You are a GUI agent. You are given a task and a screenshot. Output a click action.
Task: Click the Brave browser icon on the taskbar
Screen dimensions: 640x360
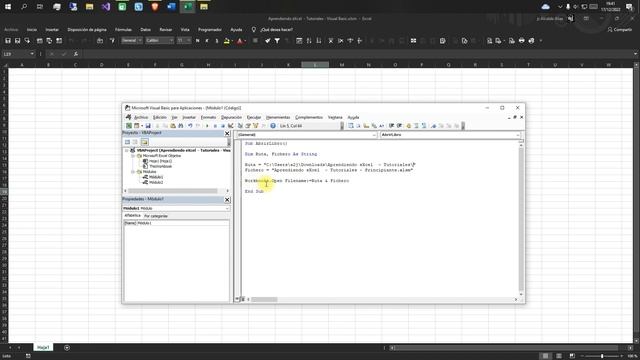(x=155, y=7)
